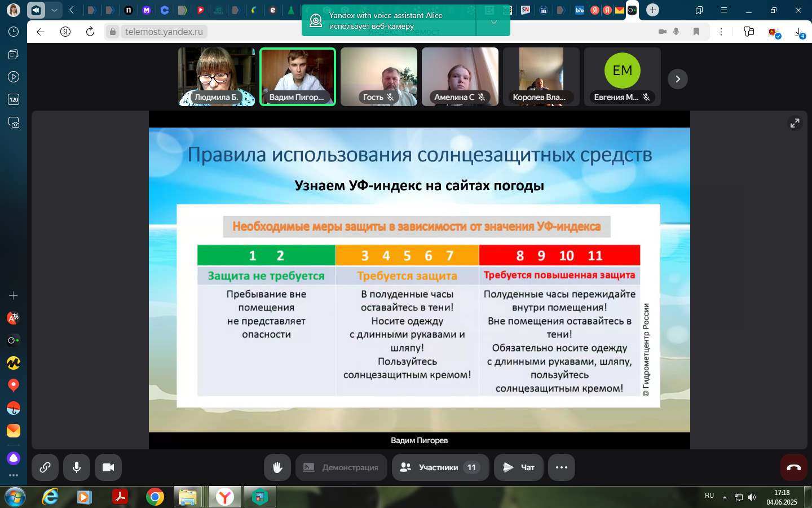Viewport: 812px width, 508px height.
Task: Launch Internet Explorer from the taskbar
Action: 50,497
